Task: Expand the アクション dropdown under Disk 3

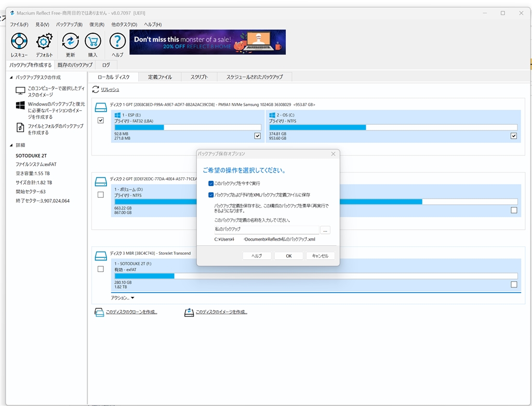Action: 123,298
